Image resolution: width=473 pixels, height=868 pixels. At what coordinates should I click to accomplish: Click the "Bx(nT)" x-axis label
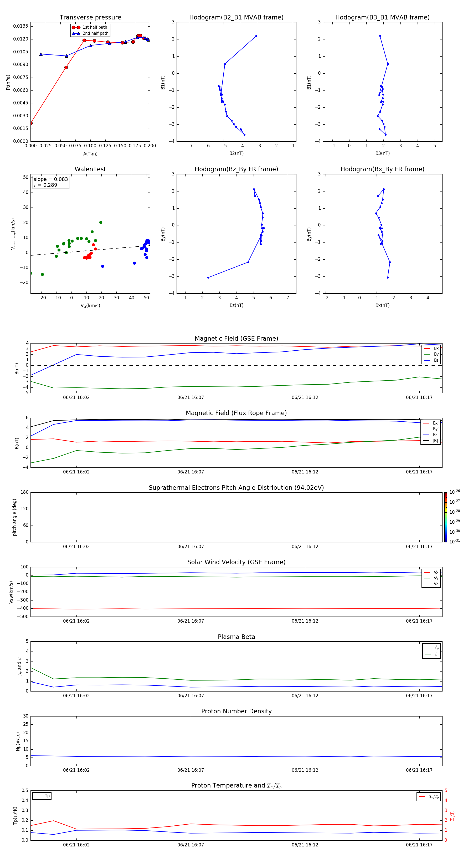coord(382,305)
